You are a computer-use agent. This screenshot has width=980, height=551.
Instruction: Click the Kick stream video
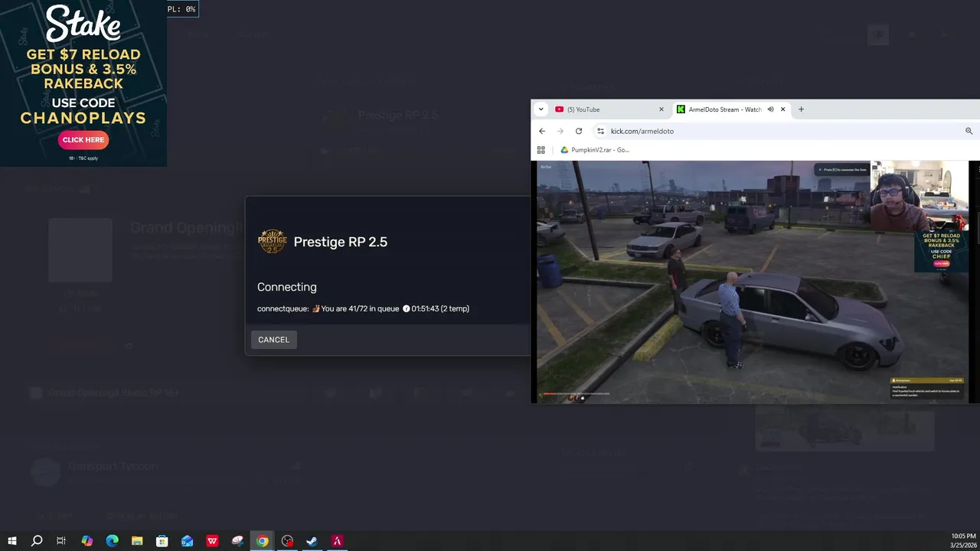pyautogui.click(x=754, y=282)
